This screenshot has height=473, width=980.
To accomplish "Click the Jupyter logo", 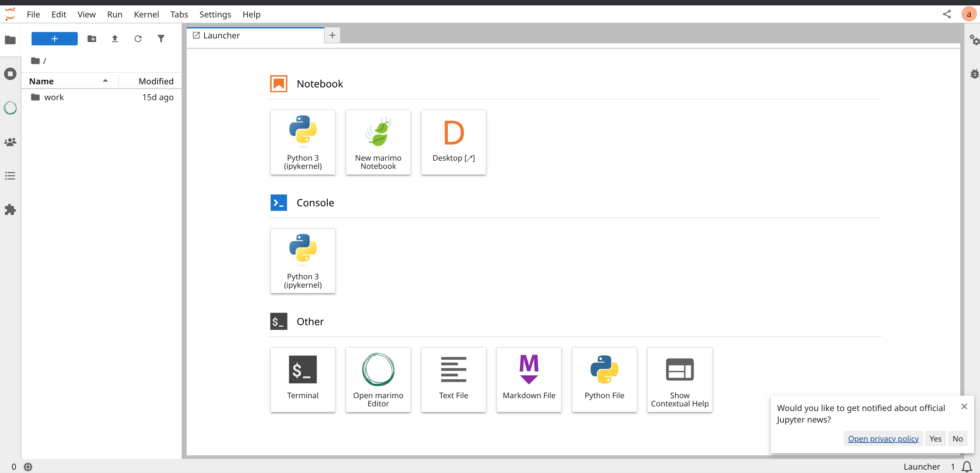I will tap(10, 14).
